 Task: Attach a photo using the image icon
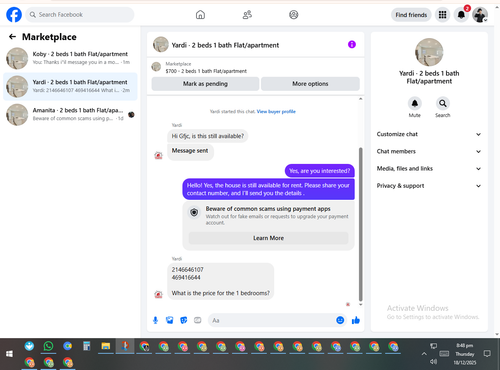pyautogui.click(x=170, y=320)
